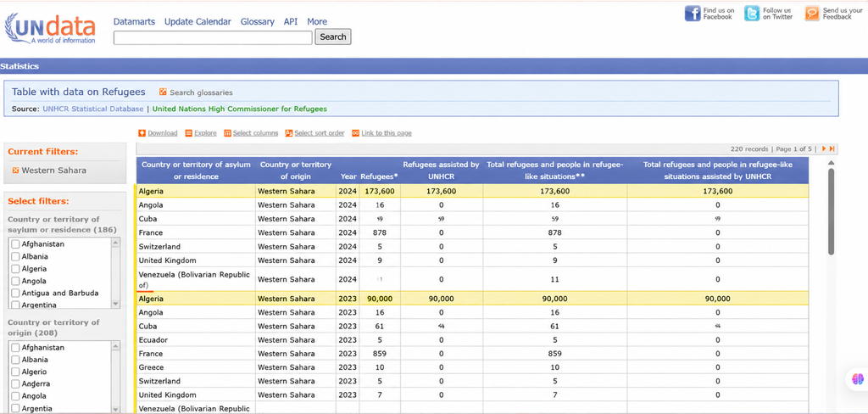The width and height of the screenshot is (868, 414).
Task: Click the Statistics bar label
Action: point(19,66)
